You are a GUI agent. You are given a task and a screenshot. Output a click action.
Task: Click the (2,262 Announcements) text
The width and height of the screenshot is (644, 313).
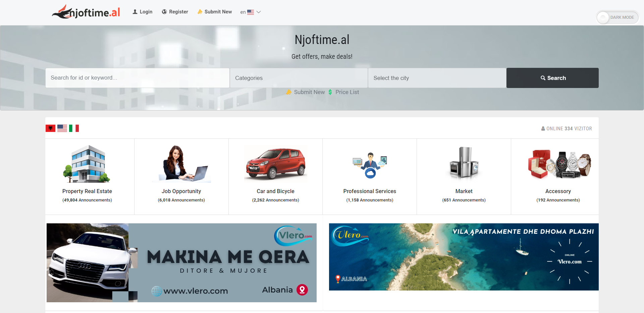coord(276,200)
